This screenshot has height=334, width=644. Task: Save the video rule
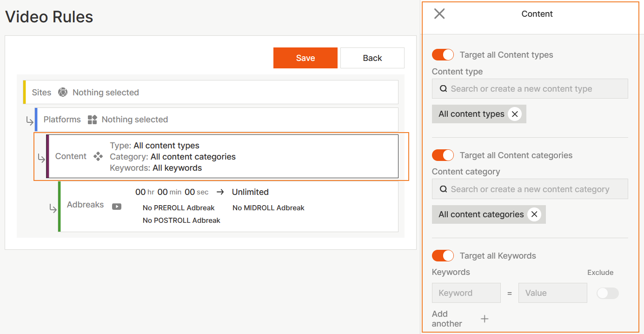(x=305, y=58)
